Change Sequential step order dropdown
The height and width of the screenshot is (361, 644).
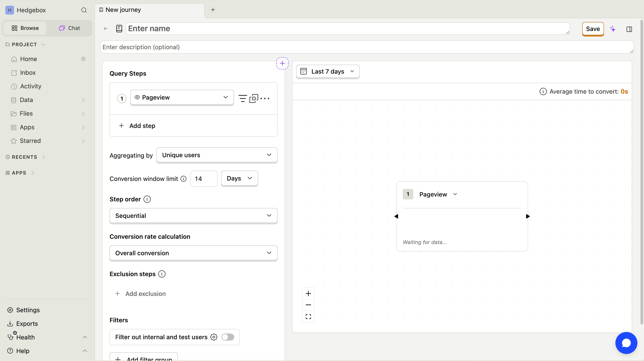tap(193, 215)
